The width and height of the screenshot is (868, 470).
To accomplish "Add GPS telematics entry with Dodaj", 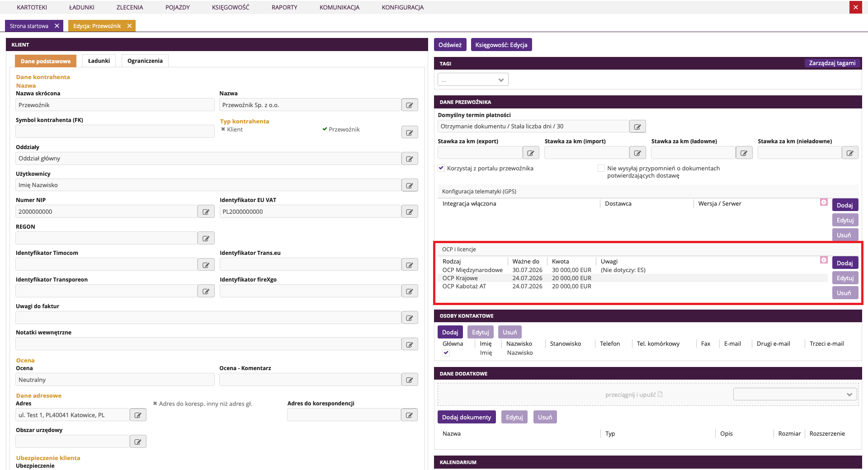I will [x=844, y=205].
